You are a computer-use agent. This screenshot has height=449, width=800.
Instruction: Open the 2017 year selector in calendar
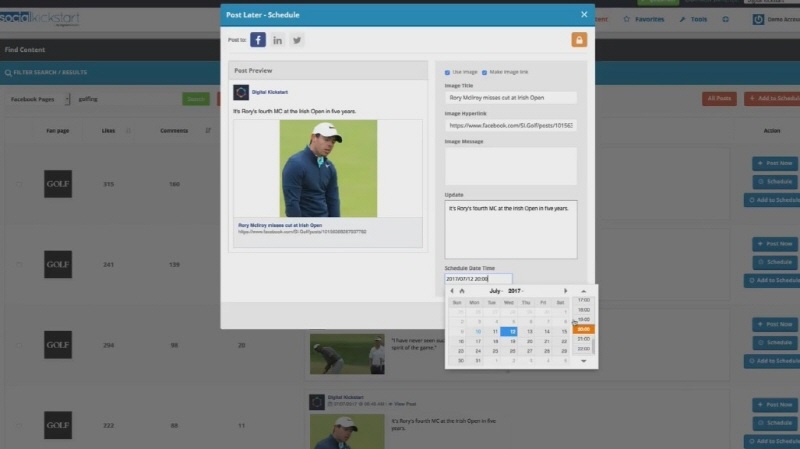click(x=515, y=291)
